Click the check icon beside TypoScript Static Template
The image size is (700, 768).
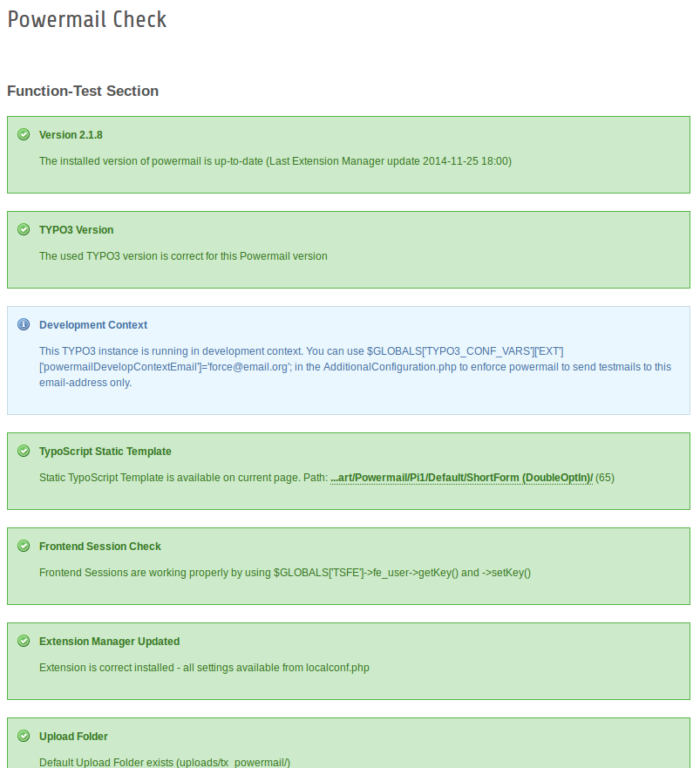24,452
